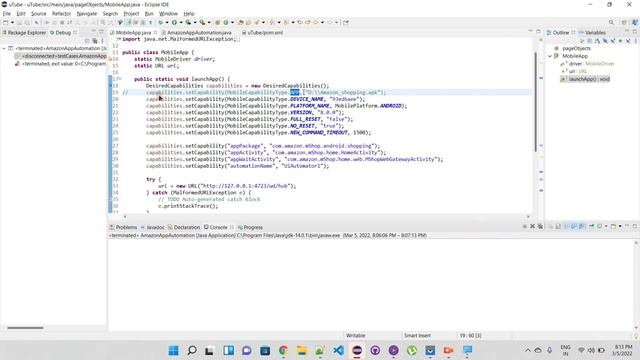Minimize the editor area
Screen dimensions: 640x360
(531, 31)
